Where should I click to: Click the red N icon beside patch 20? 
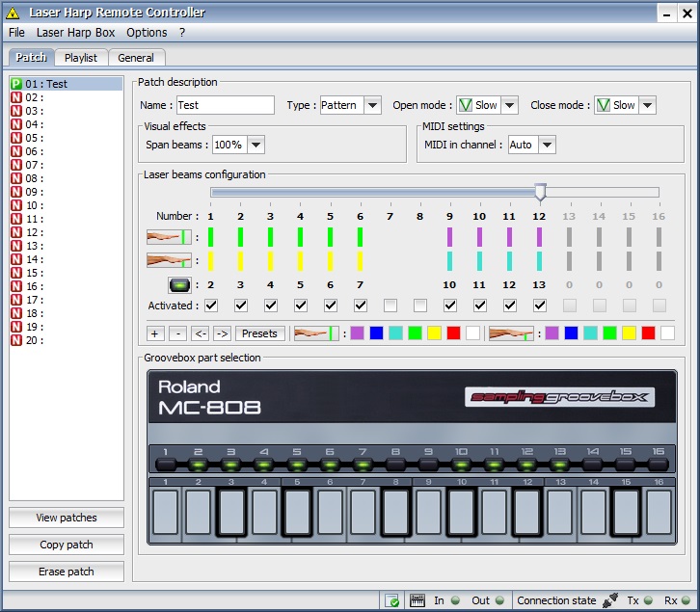[x=16, y=340]
